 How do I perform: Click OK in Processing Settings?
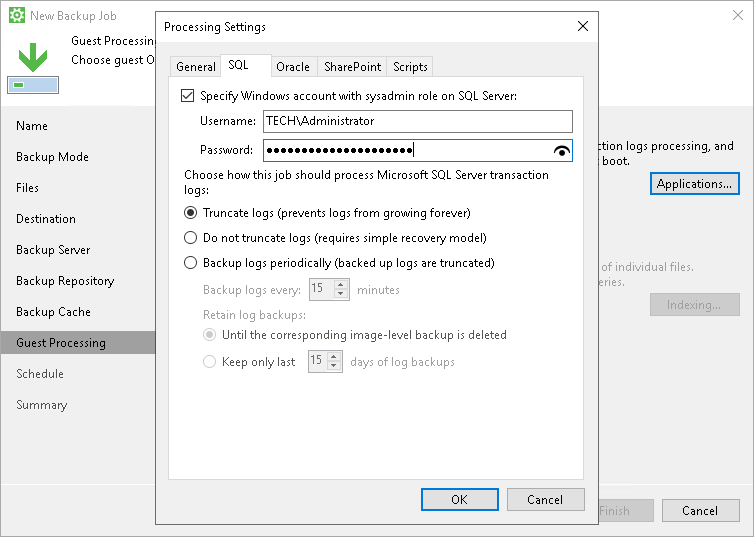[x=460, y=500]
